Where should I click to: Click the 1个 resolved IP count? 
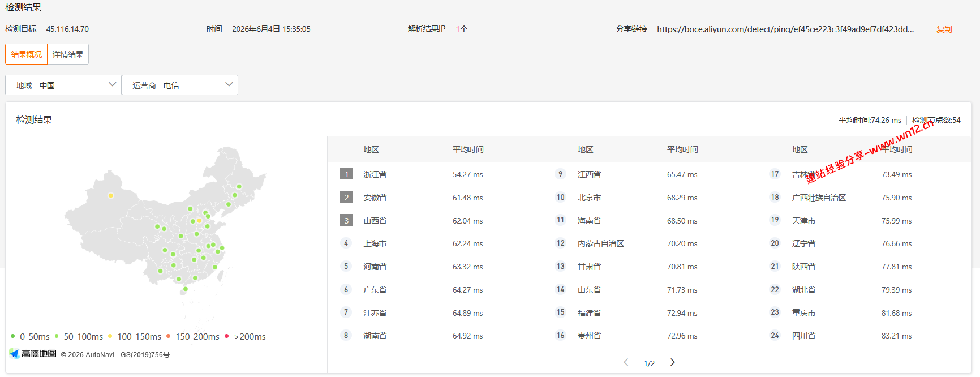(x=462, y=29)
